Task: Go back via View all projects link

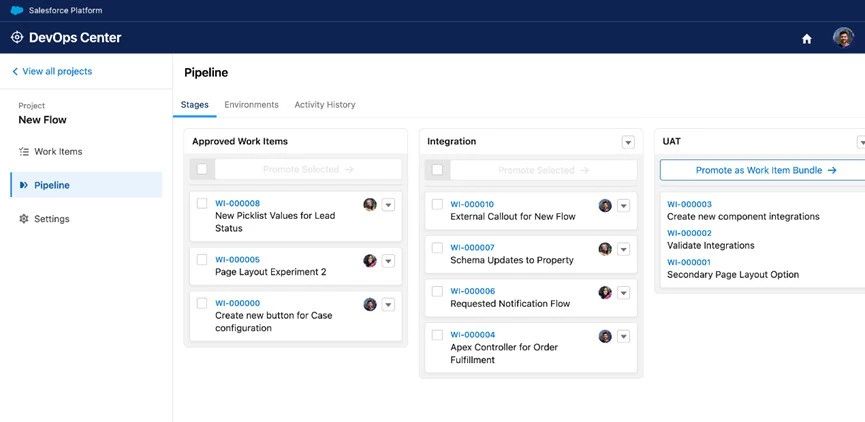Action: tap(52, 72)
